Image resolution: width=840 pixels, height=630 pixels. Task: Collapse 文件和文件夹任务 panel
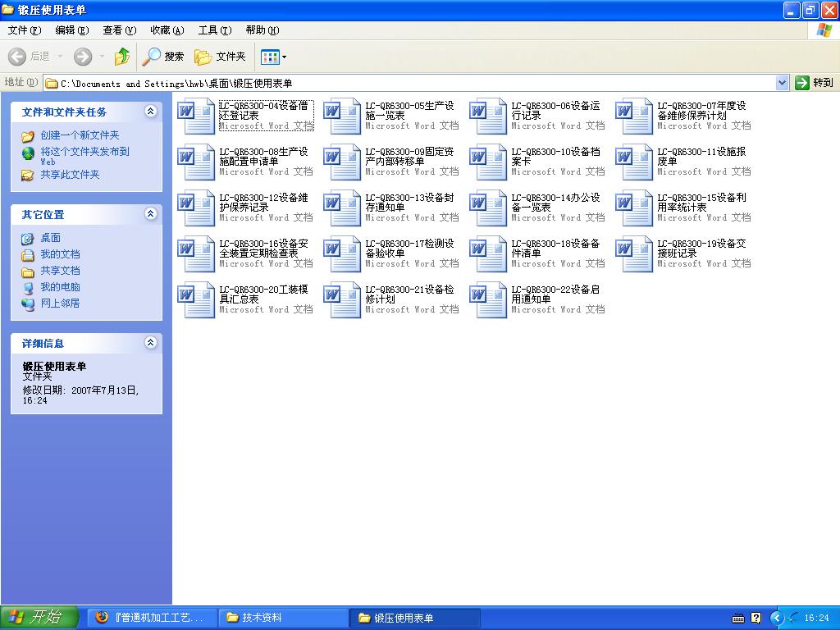(x=151, y=112)
